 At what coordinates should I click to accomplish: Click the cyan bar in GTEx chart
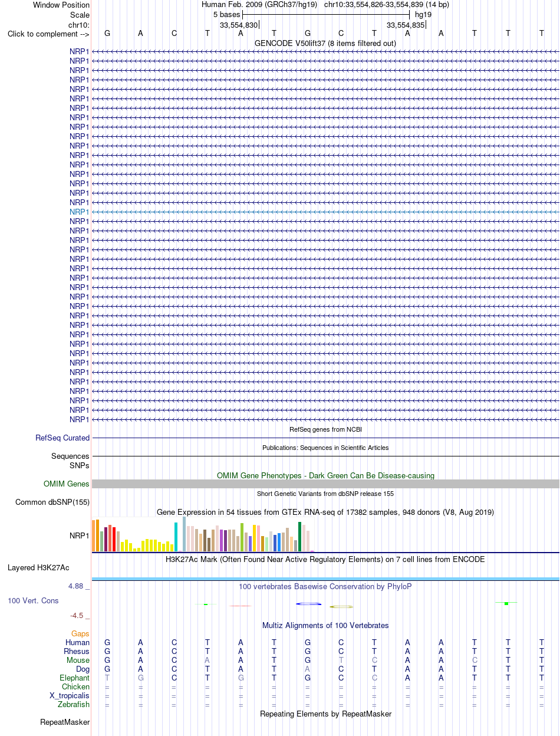pyautogui.click(x=176, y=537)
